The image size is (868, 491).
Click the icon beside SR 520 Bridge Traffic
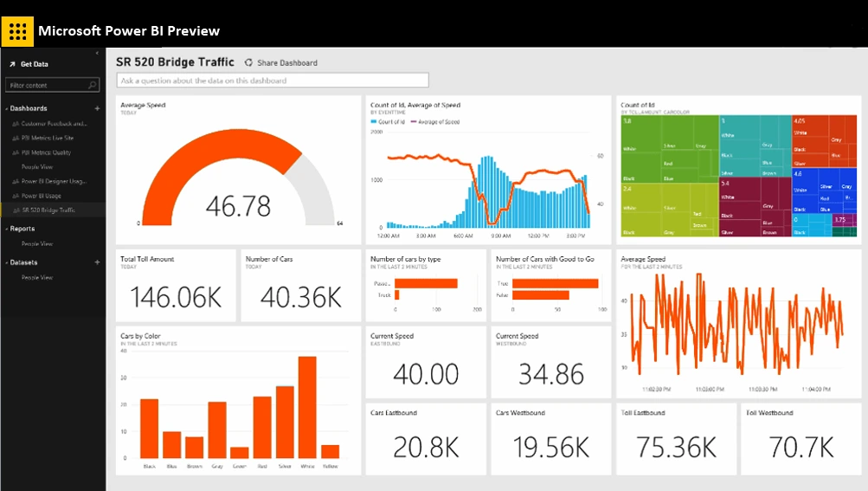click(x=16, y=210)
